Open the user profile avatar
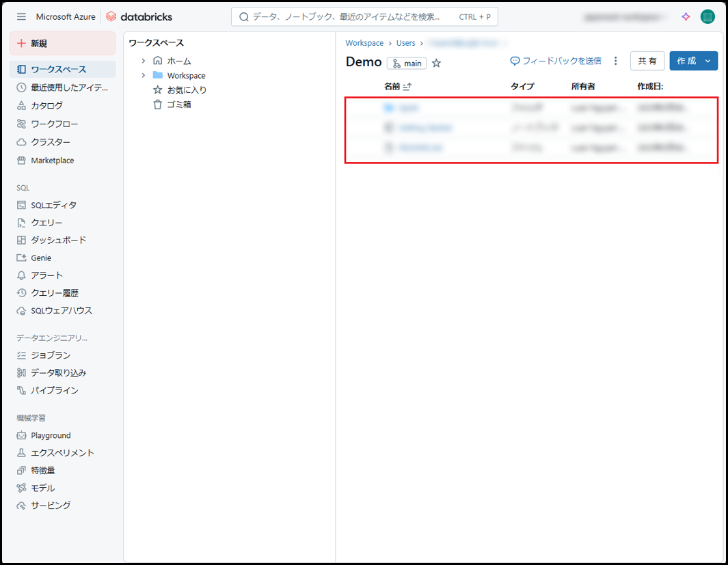The width and height of the screenshot is (728, 565). 707,16
